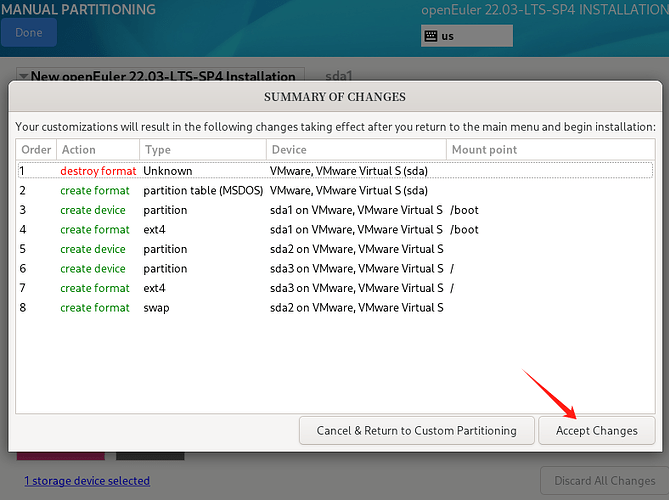Select row 2 create format partition table (MSDOS)
The height and width of the screenshot is (500, 669).
[335, 190]
